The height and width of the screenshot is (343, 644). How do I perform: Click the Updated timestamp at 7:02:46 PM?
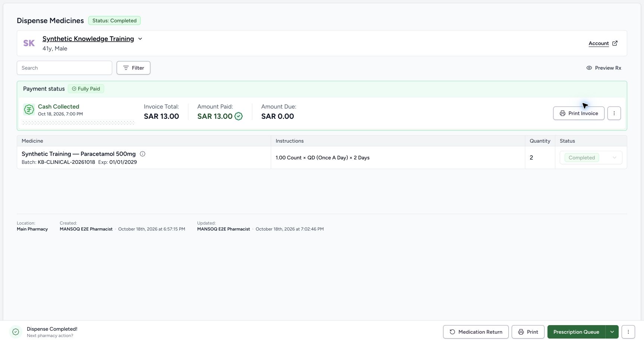pos(290,229)
